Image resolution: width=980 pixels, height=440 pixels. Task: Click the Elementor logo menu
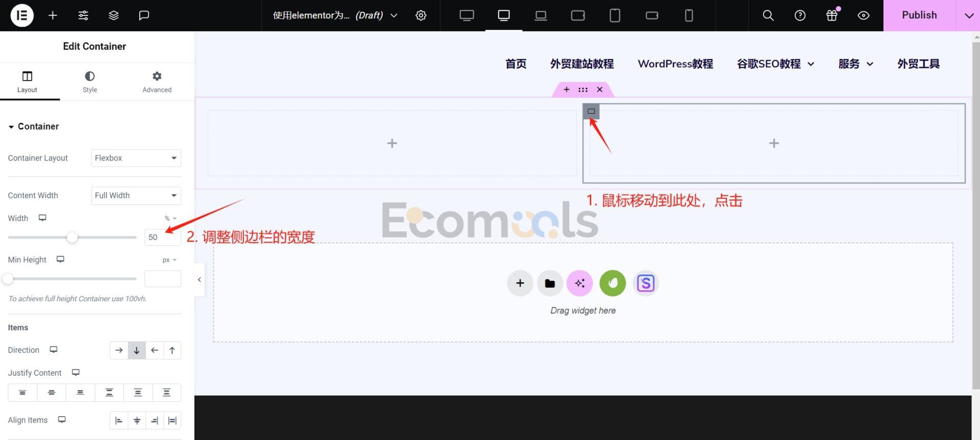(22, 15)
